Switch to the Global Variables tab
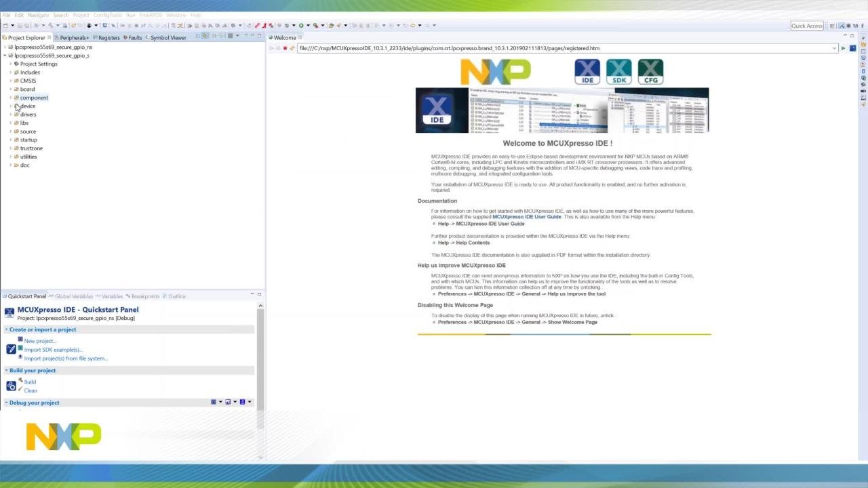868x488 pixels. coord(71,296)
